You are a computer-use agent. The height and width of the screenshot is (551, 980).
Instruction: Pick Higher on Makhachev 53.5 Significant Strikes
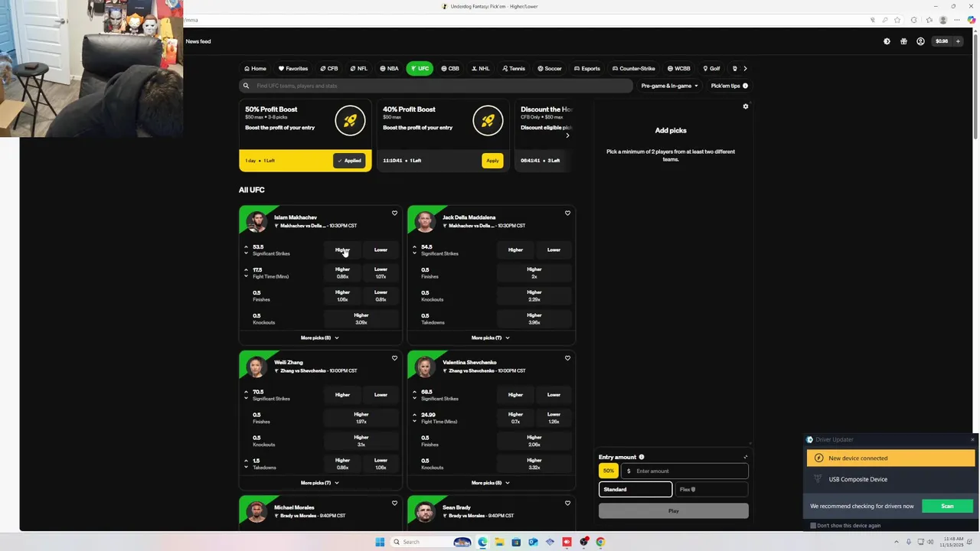[x=342, y=249]
